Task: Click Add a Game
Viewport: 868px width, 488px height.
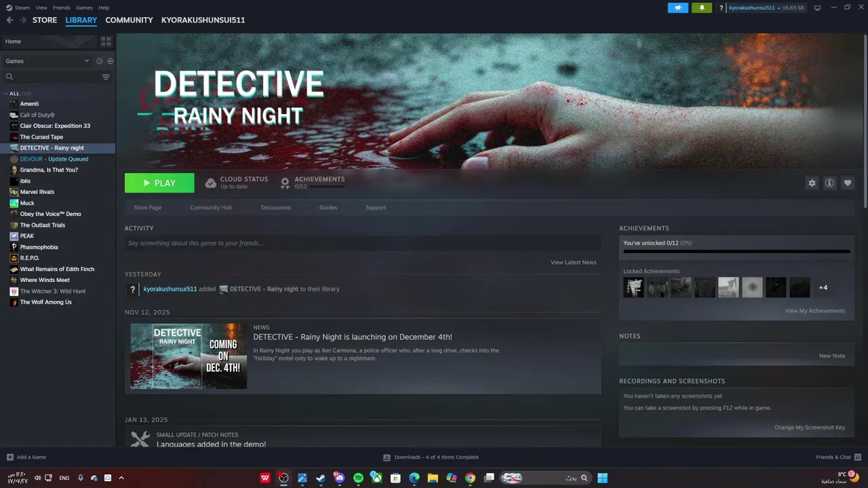Action: pos(31,457)
